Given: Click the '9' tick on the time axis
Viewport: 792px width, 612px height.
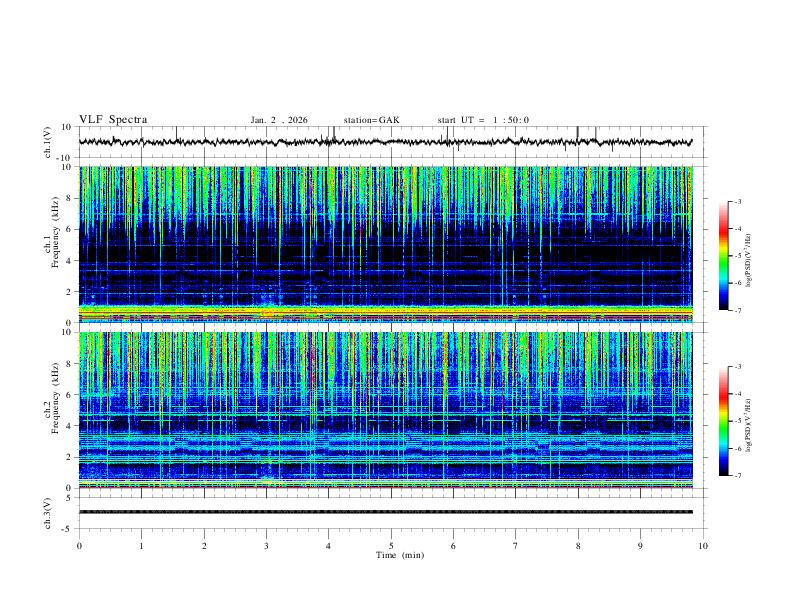Looking at the screenshot, I should 641,546.
